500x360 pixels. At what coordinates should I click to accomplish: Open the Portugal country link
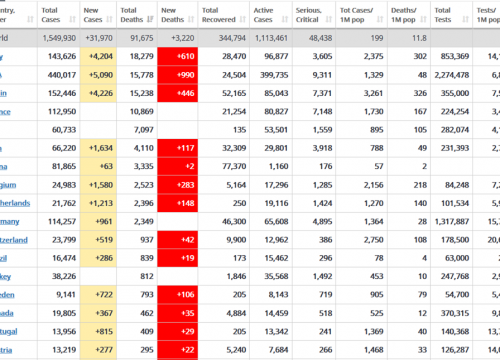(x=9, y=332)
